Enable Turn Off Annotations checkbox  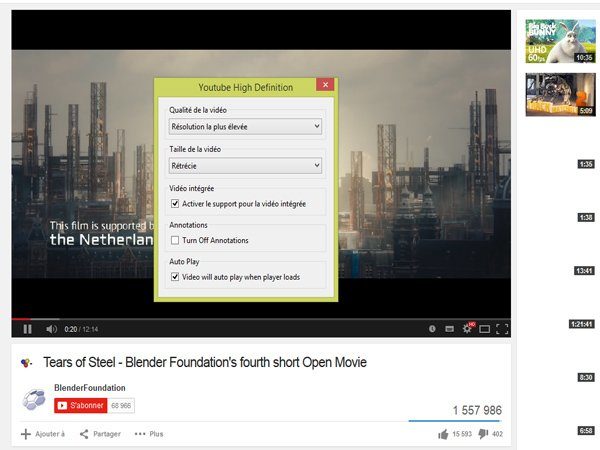coord(175,240)
